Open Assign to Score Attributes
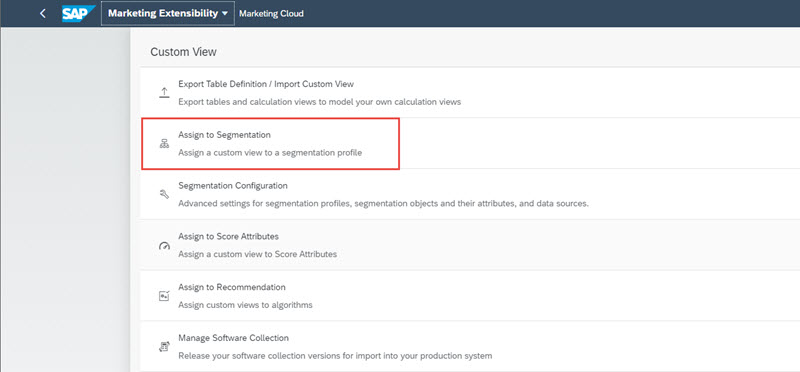This screenshot has width=800, height=372. [x=229, y=237]
